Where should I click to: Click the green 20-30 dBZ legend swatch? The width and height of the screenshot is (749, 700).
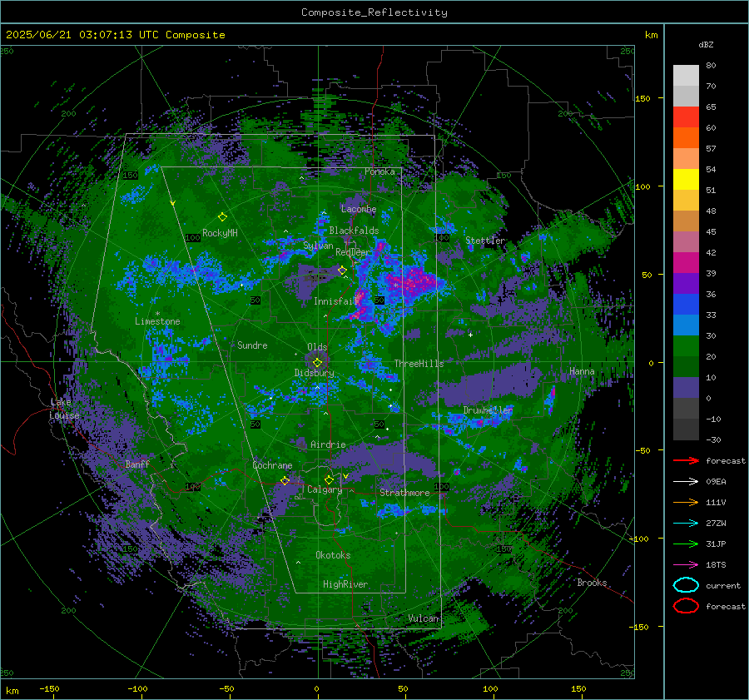pyautogui.click(x=686, y=346)
